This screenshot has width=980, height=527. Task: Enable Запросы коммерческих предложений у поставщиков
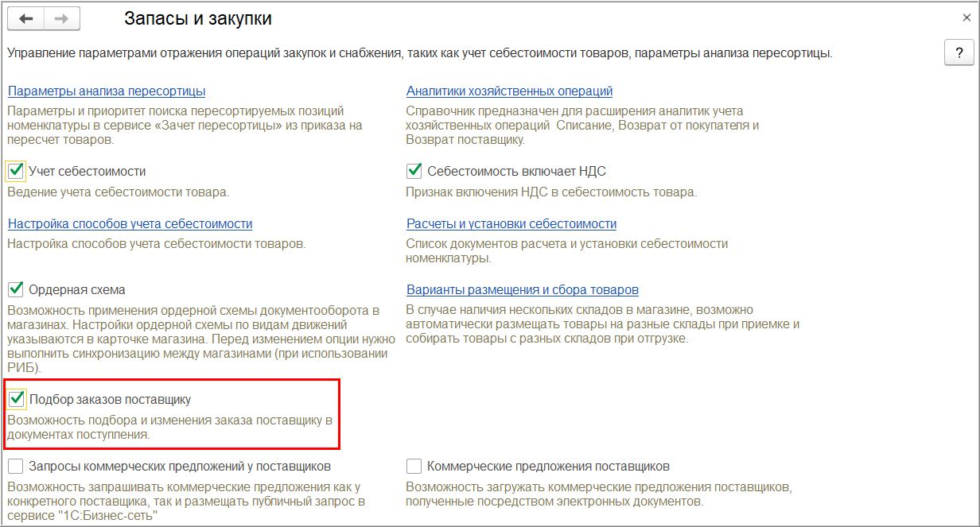pos(16,466)
